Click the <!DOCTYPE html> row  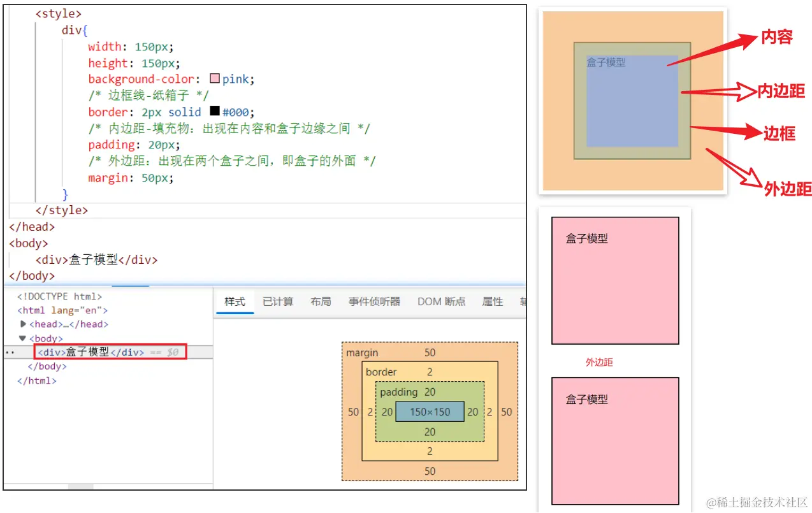pos(59,296)
